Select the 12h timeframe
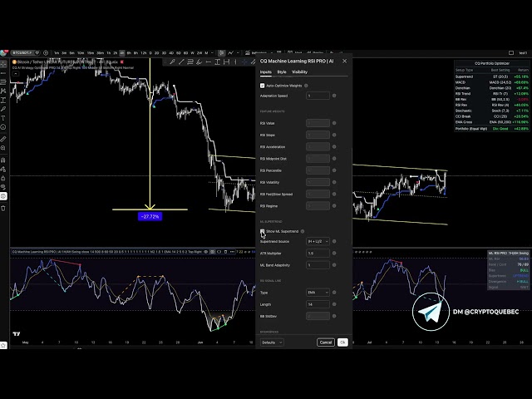532x399 pixels. click(x=144, y=53)
